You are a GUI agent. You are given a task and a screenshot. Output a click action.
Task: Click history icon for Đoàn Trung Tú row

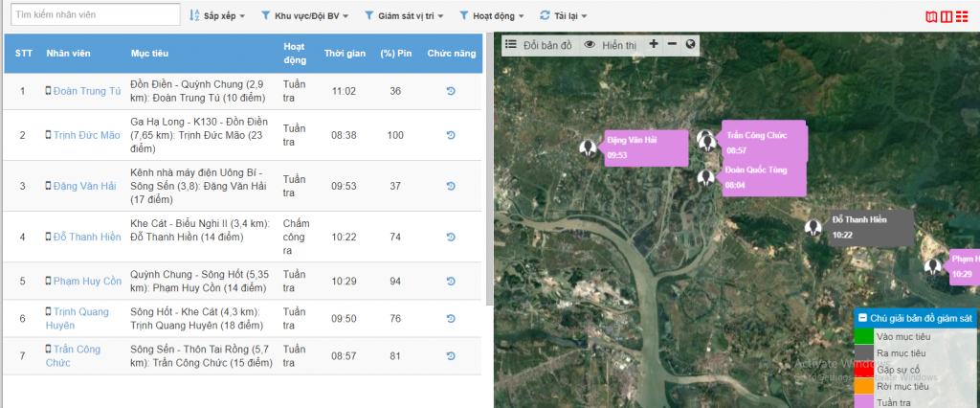point(452,91)
